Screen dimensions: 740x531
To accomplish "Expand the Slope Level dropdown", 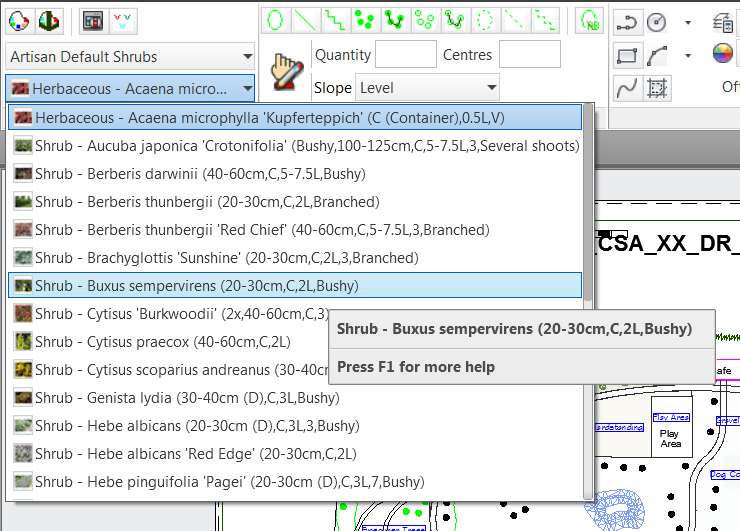I will [x=427, y=88].
